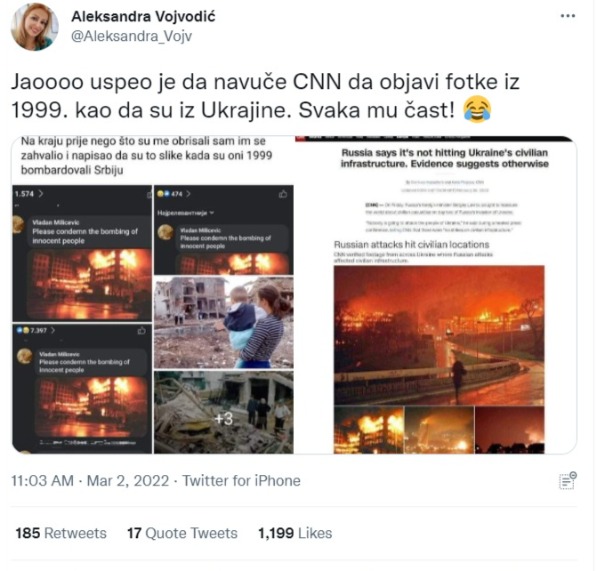This screenshot has height=571, width=597.
Task: Click the Vladan Milicevic commenter avatar at 1.574
Action: pos(18,224)
